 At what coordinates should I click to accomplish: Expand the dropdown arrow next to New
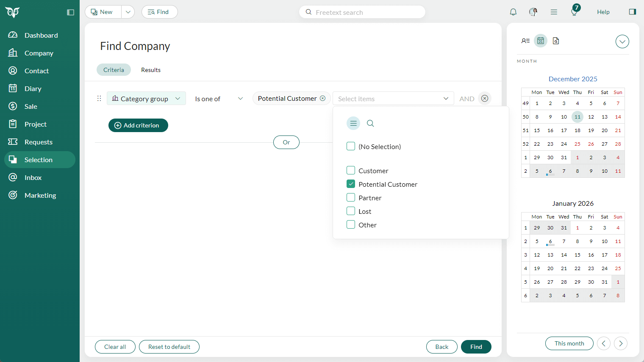[128, 12]
